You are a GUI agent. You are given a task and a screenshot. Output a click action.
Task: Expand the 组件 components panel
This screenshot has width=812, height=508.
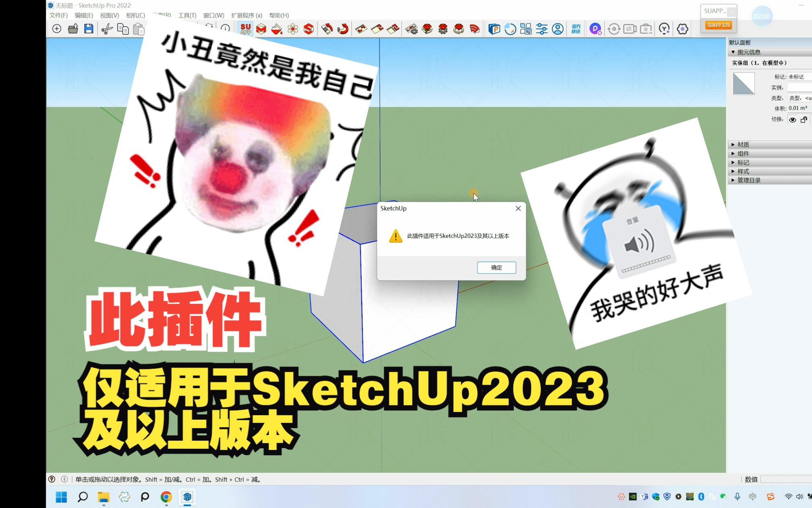pyautogui.click(x=743, y=154)
